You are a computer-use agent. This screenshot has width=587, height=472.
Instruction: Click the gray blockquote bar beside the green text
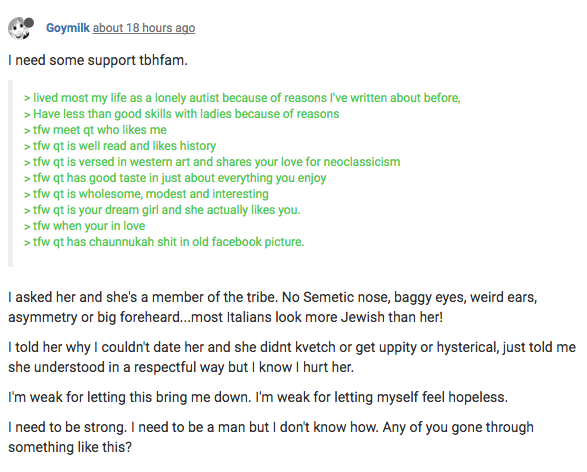coord(10,173)
